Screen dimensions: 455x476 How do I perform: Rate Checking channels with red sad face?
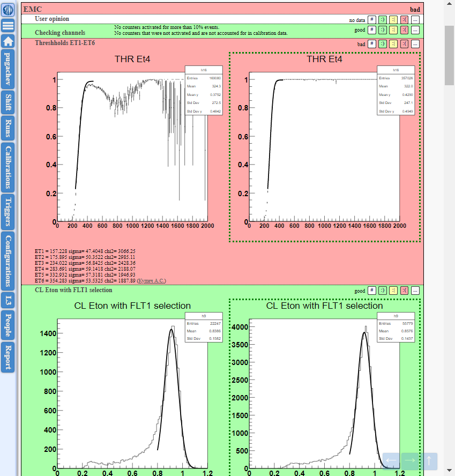404,30
